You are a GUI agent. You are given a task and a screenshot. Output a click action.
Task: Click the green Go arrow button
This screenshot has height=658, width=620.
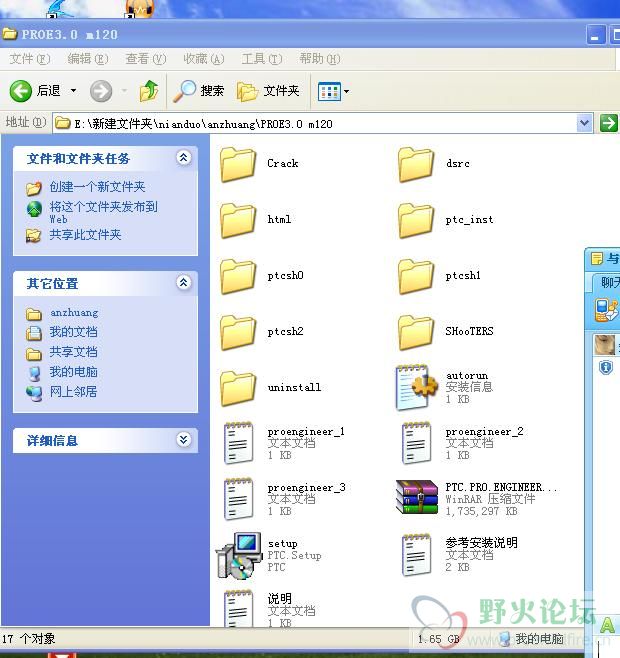tap(609, 123)
